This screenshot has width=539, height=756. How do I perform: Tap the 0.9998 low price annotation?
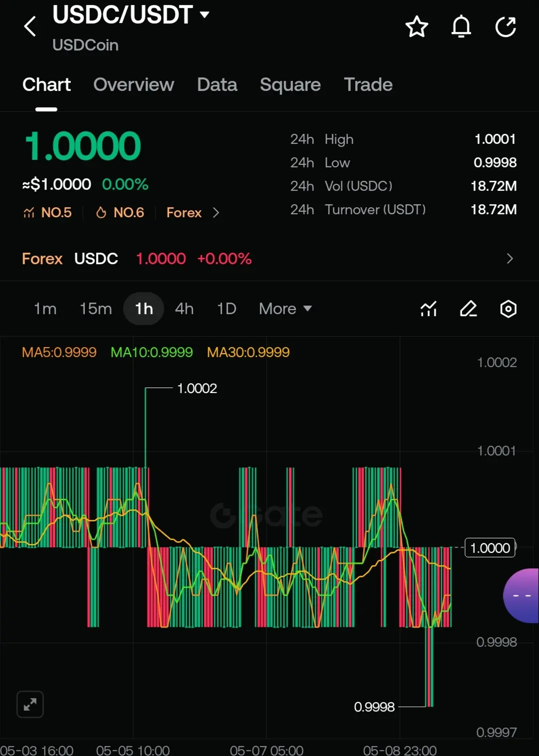pyautogui.click(x=374, y=707)
